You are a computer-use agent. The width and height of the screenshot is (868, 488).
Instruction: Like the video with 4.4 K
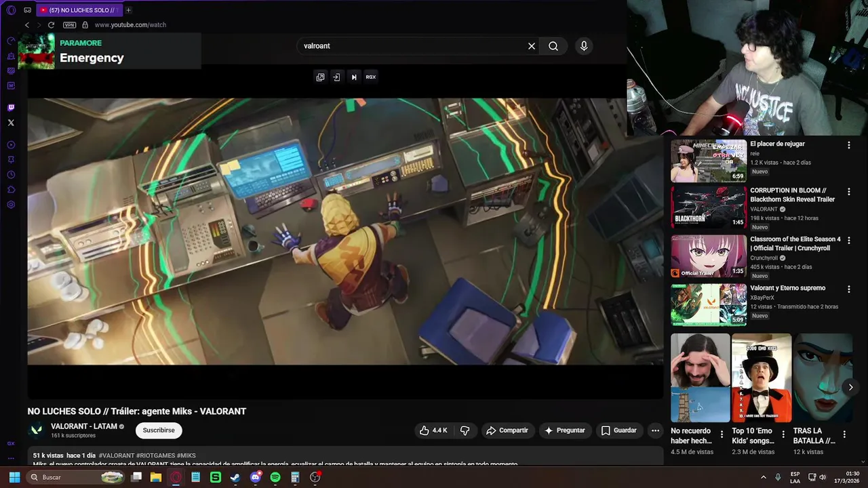[x=433, y=430]
